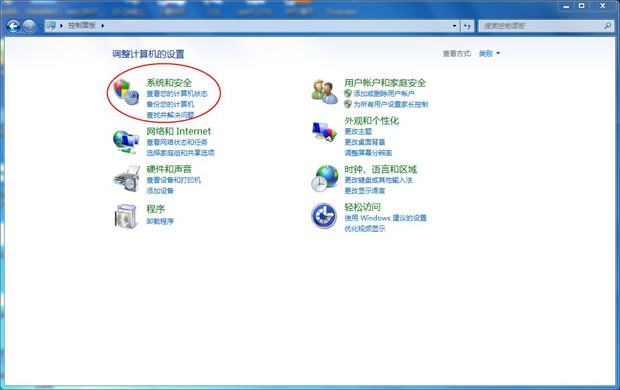620x390 pixels.
Task: Click the 调整屏幕分辨率 link
Action: 368,153
